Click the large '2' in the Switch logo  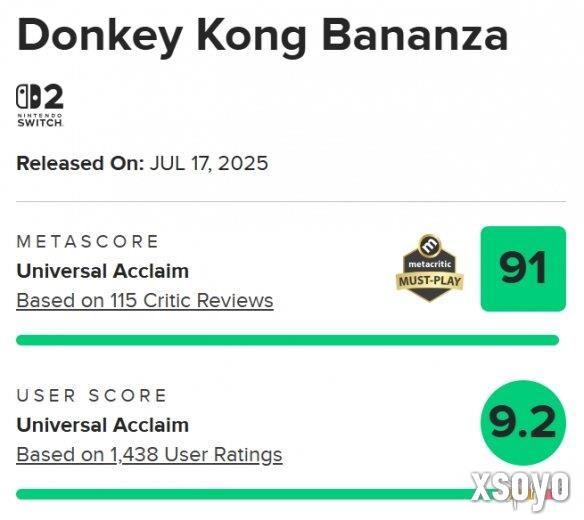coord(53,96)
